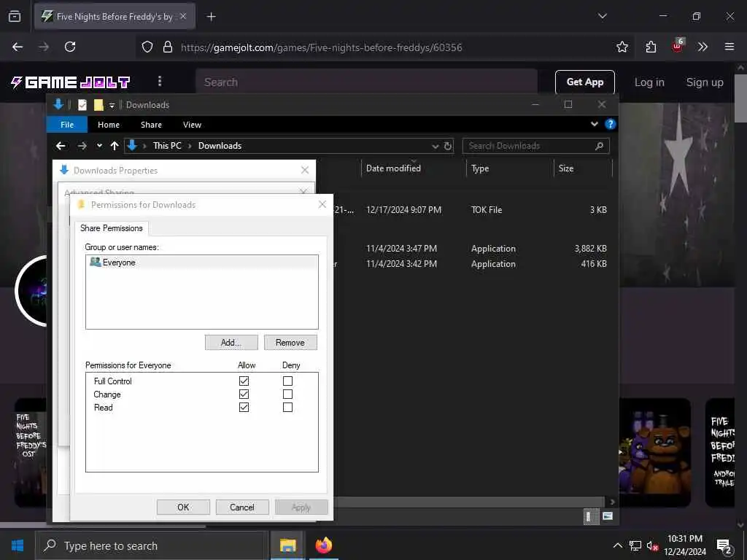Switch Explorer to large icons view
747x560 pixels.
coord(608,516)
